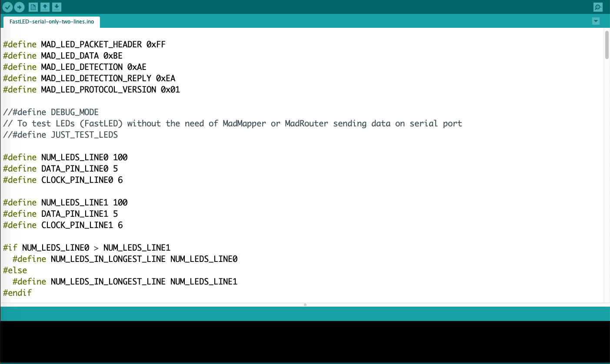
Task: Click the DATA_PIN_LINE1 5 define line
Action: point(60,214)
